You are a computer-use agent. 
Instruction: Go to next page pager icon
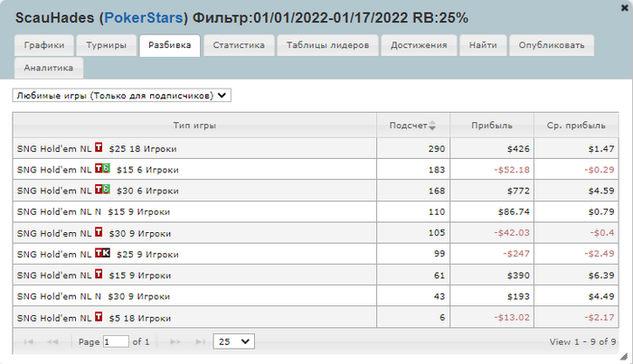tap(175, 341)
